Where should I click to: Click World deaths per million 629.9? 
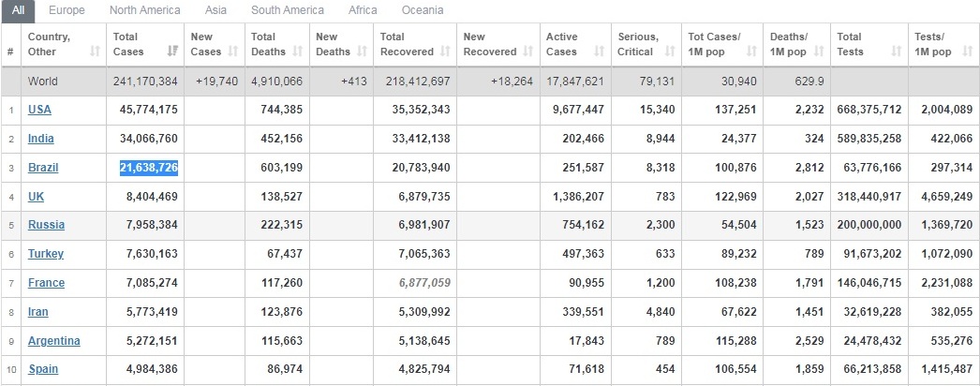pos(809,82)
